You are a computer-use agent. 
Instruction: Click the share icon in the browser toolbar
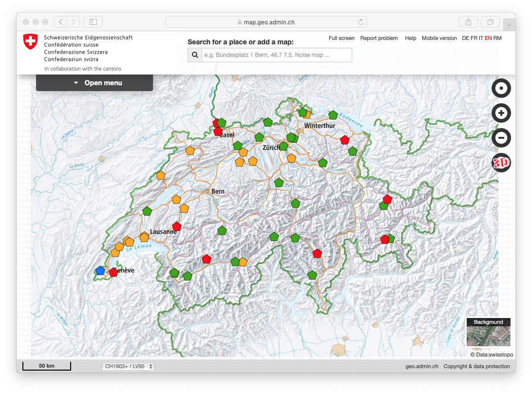tap(468, 22)
